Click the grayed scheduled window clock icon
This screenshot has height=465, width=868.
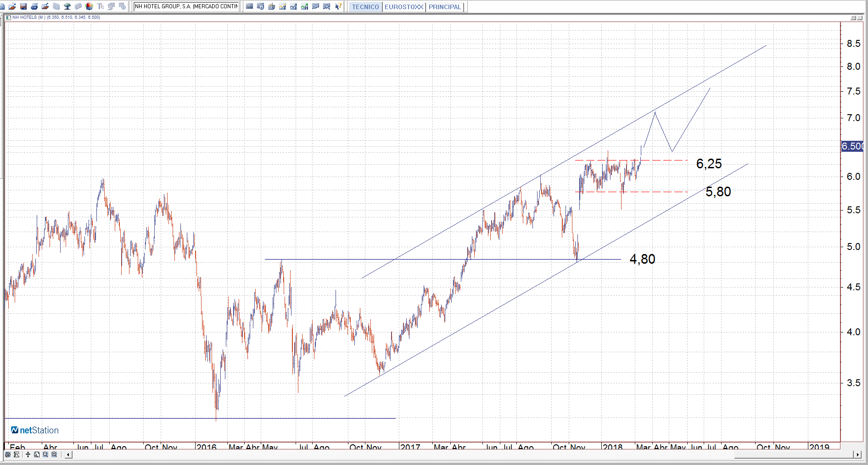(x=123, y=6)
